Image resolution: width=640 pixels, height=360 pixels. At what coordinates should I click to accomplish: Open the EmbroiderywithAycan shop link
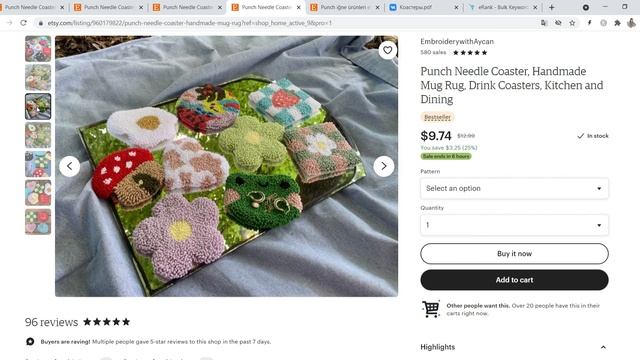457,41
